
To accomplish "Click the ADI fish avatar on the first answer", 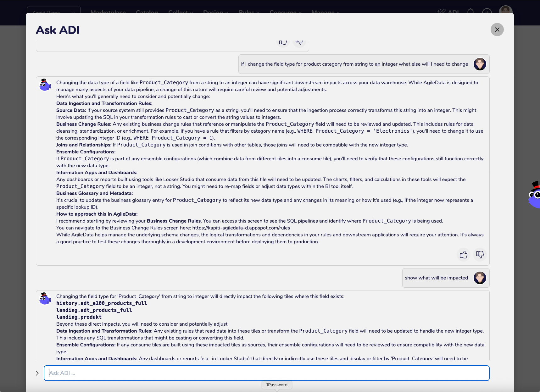I will 45,85.
